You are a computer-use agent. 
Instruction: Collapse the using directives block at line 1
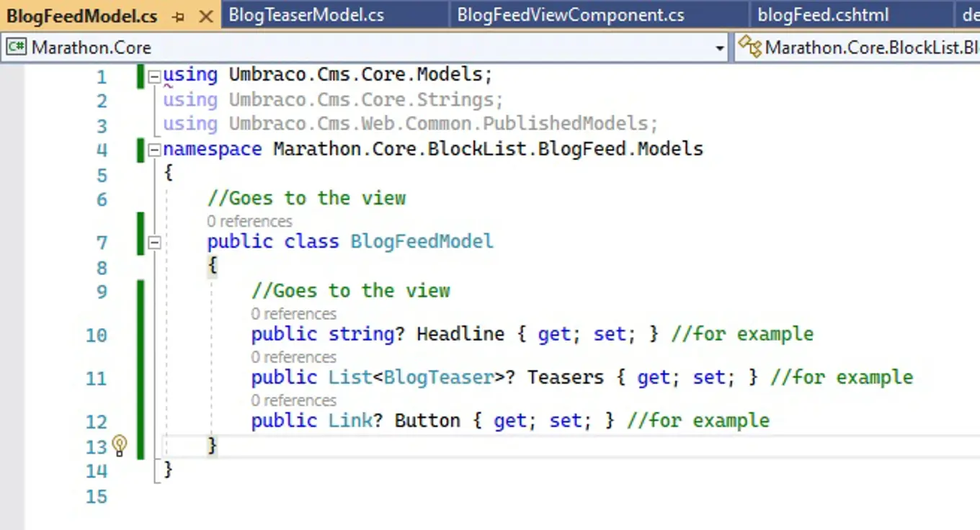(x=154, y=76)
